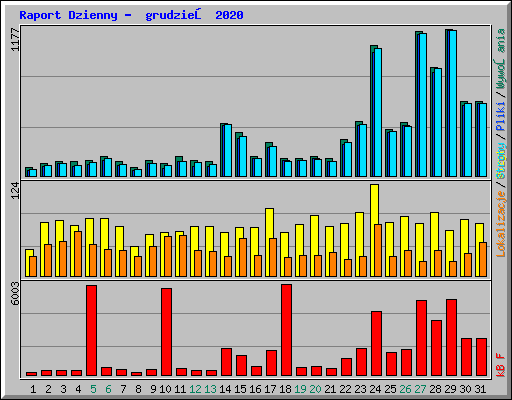Viewport: 512px width, 400px height.
Task: Click the blue 'Pliki' legend text
Action: pyautogui.click(x=501, y=116)
